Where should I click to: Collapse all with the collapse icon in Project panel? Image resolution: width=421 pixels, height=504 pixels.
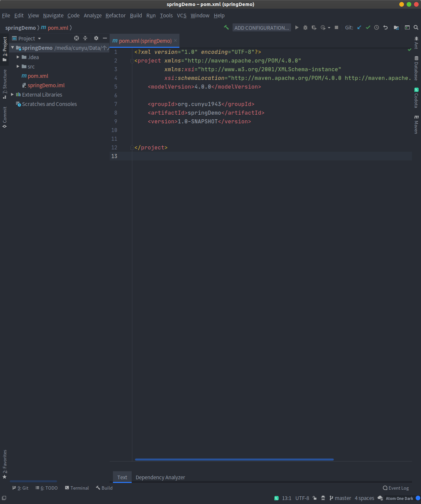click(85, 38)
